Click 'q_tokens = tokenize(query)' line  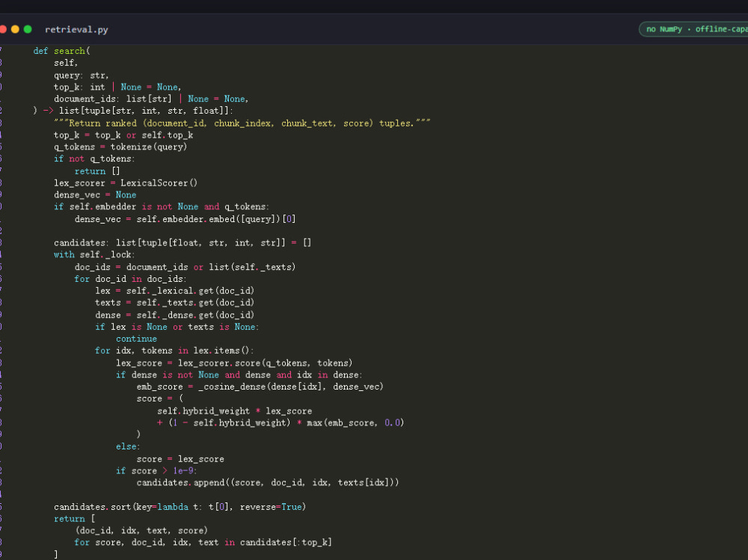pyautogui.click(x=120, y=147)
